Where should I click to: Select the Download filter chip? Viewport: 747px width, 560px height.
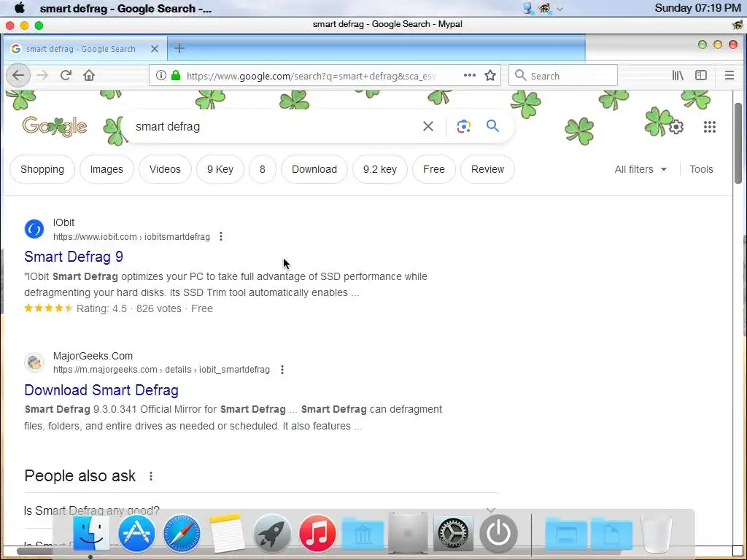pos(314,169)
